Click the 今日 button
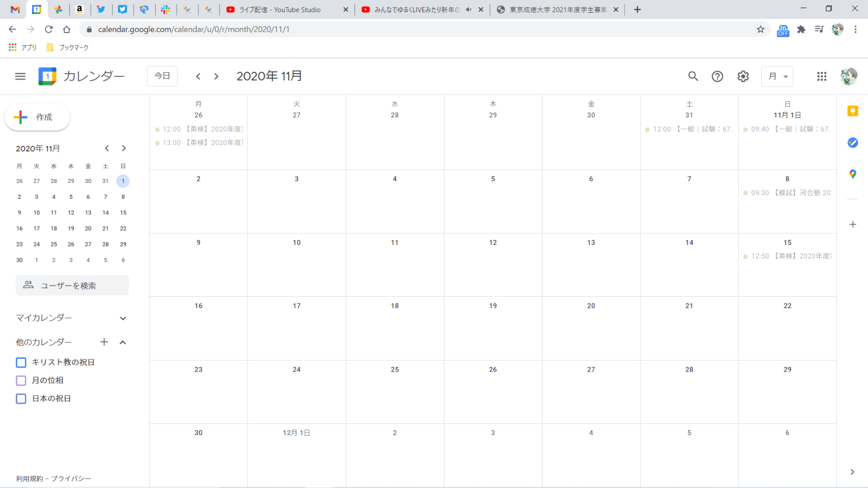The height and width of the screenshot is (488, 868). 162,76
